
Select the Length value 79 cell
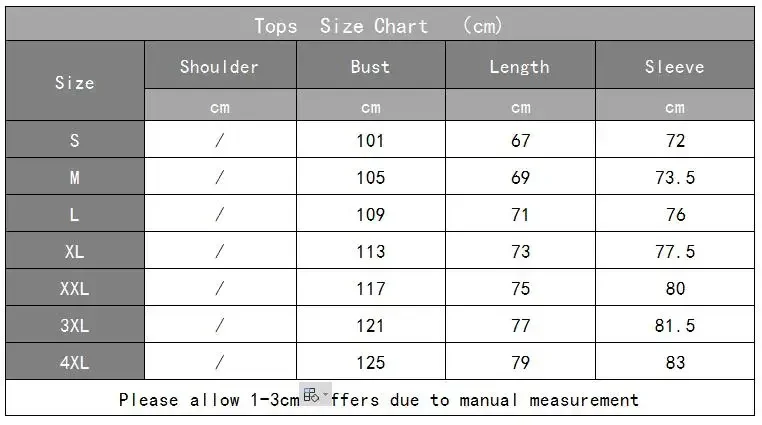[520, 363]
